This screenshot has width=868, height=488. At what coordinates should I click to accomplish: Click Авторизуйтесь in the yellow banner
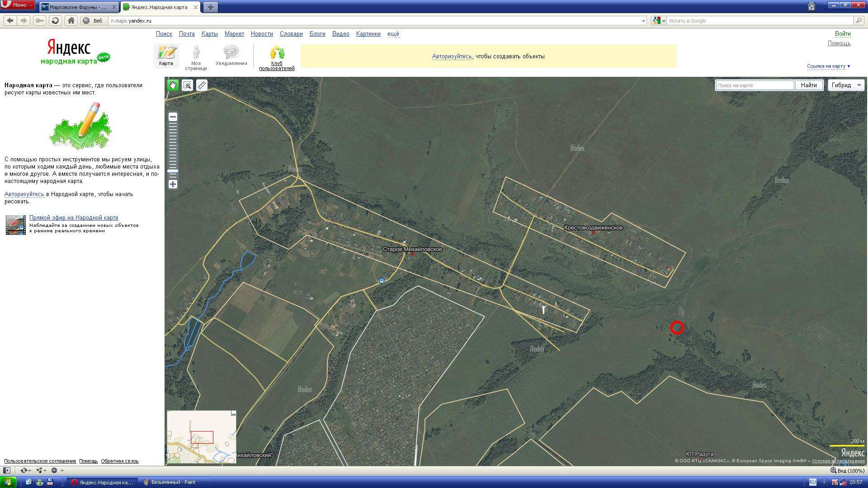coord(452,56)
